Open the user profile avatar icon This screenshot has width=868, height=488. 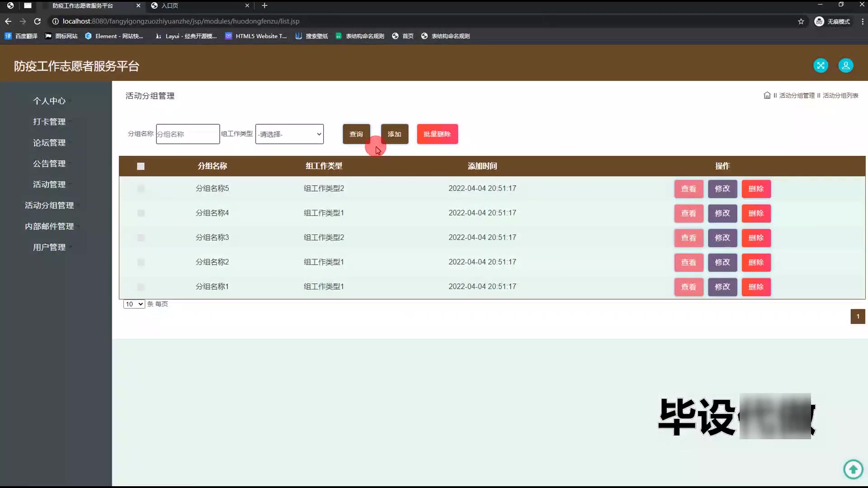[845, 66]
